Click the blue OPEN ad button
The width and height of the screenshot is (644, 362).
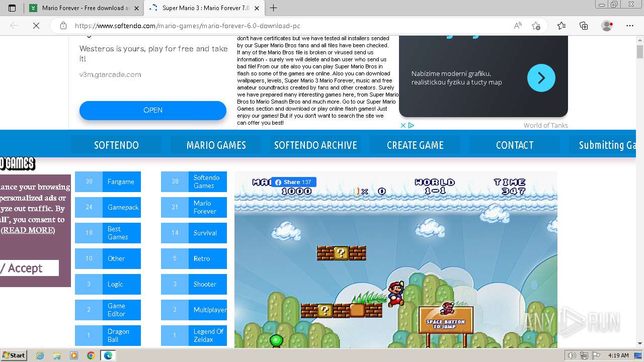coord(153,110)
